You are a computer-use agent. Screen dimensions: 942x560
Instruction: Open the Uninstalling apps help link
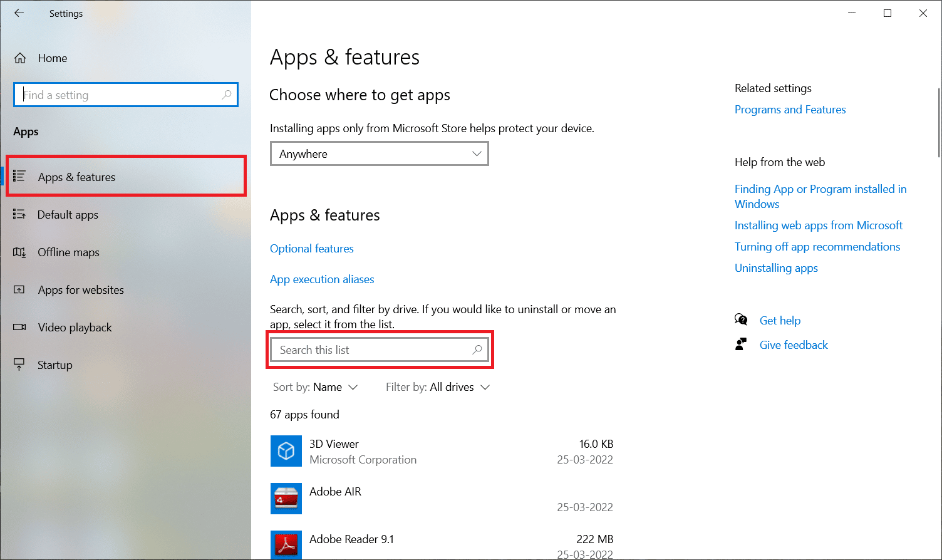click(x=776, y=268)
